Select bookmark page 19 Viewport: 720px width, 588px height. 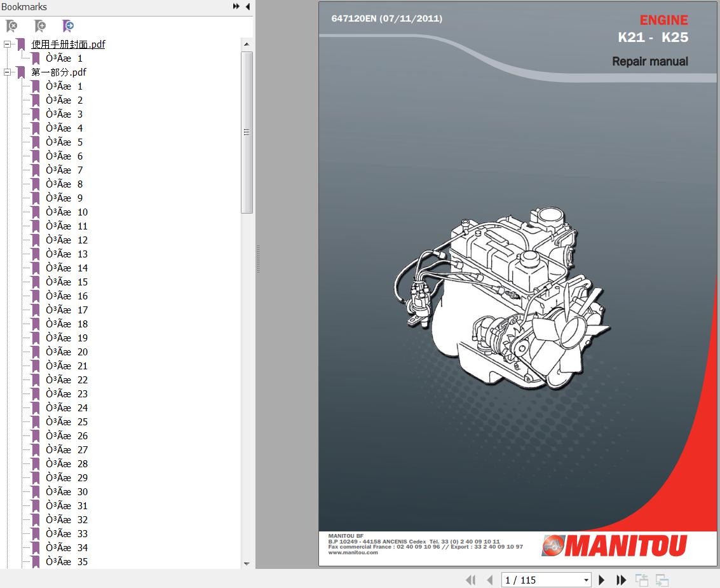(67, 338)
